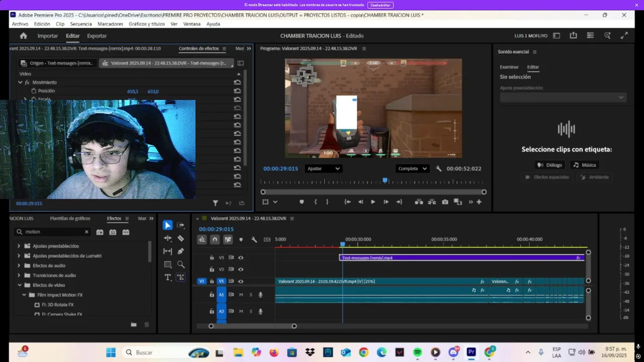644x362 pixels.
Task: Step back one frame
Action: pyautogui.click(x=360, y=202)
